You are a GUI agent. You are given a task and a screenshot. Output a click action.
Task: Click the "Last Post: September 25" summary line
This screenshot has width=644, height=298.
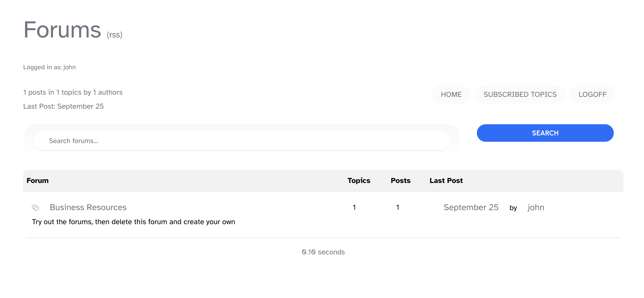pos(63,106)
